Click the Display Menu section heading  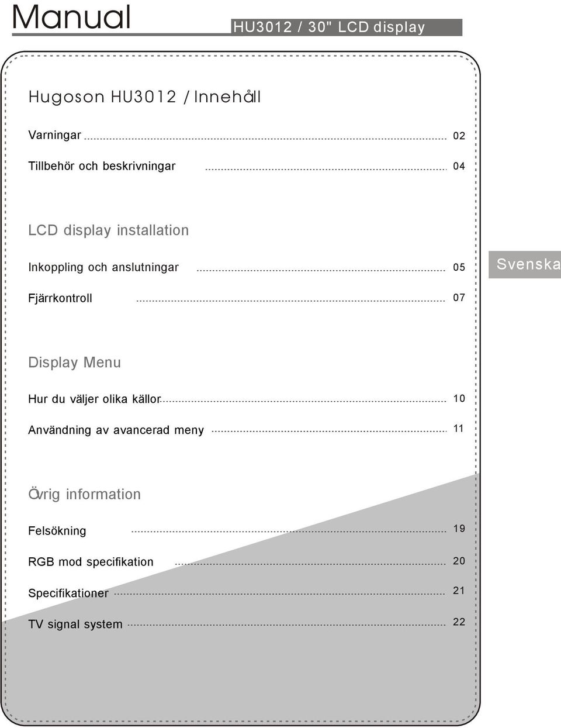[75, 363]
